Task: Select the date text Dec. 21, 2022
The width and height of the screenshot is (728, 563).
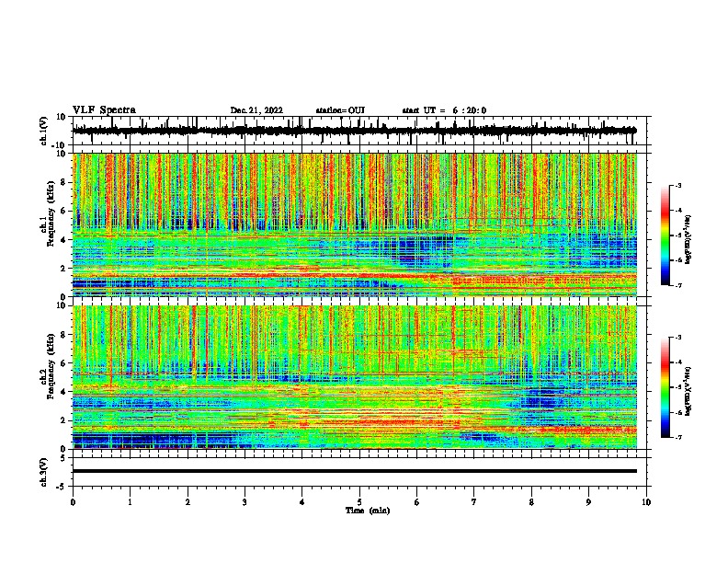Action: click(x=256, y=110)
